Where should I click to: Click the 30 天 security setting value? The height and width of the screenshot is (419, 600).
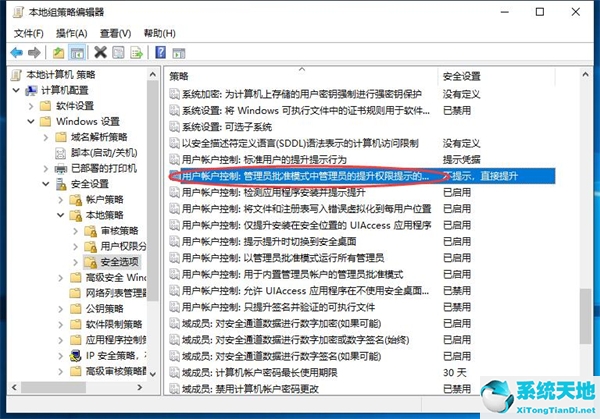click(455, 372)
